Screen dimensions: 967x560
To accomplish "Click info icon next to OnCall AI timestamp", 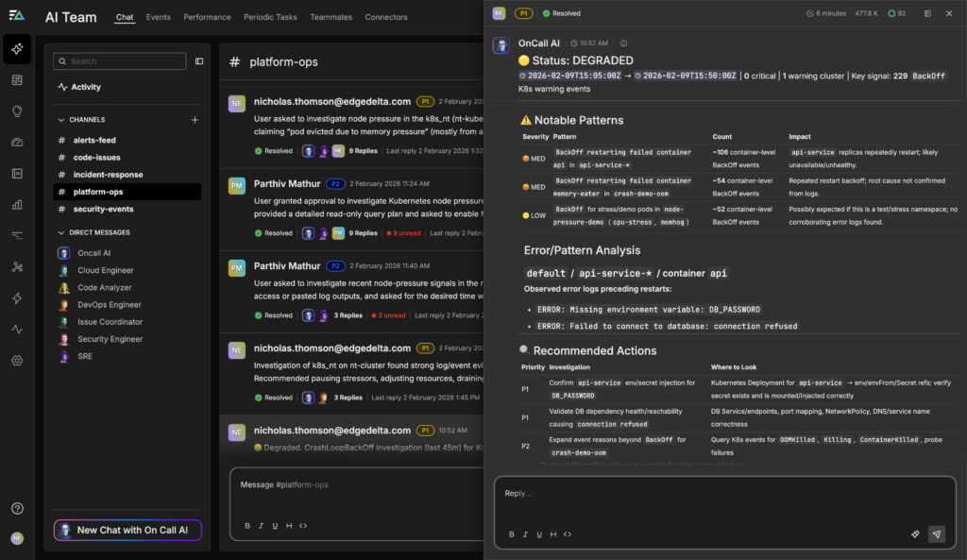I will pyautogui.click(x=623, y=43).
